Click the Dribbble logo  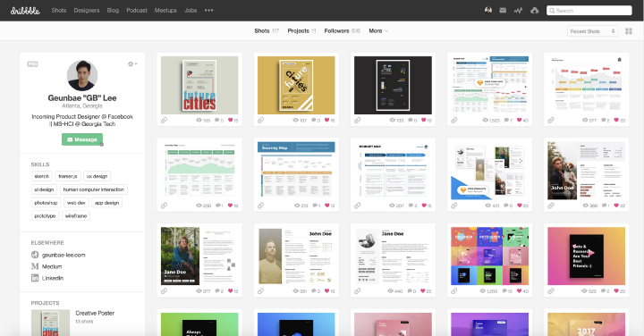(25, 11)
